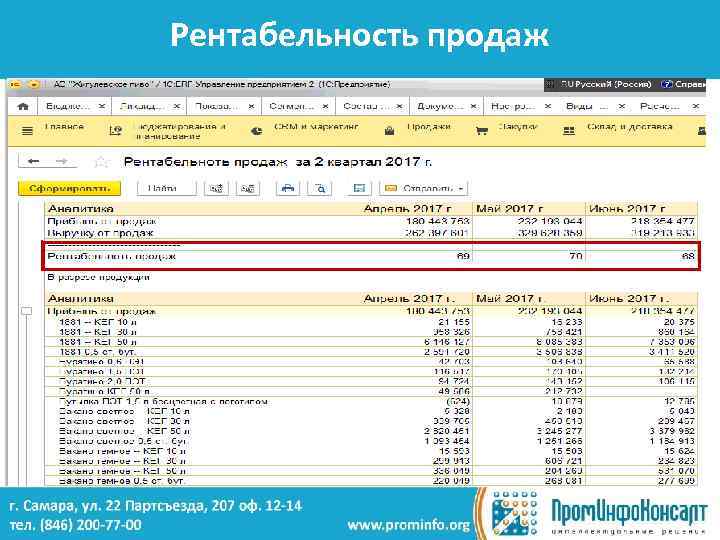Click the Закупки shopping cart icon
Image resolution: width=720 pixels, height=540 pixels.
click(481, 131)
